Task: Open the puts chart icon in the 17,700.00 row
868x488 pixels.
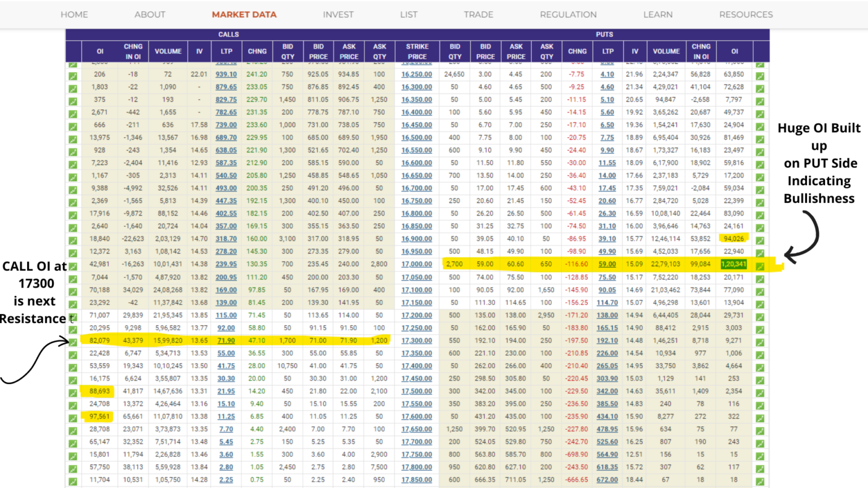Action: pyautogui.click(x=760, y=444)
